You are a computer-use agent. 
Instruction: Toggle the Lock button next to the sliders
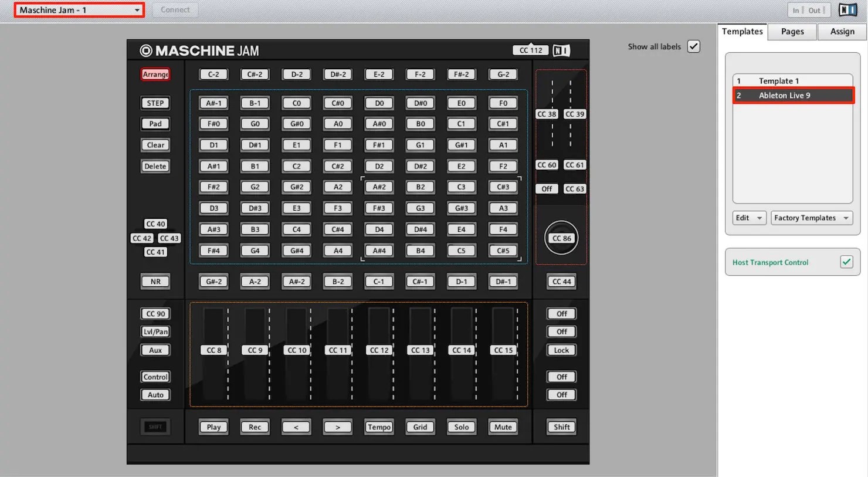pyautogui.click(x=561, y=350)
